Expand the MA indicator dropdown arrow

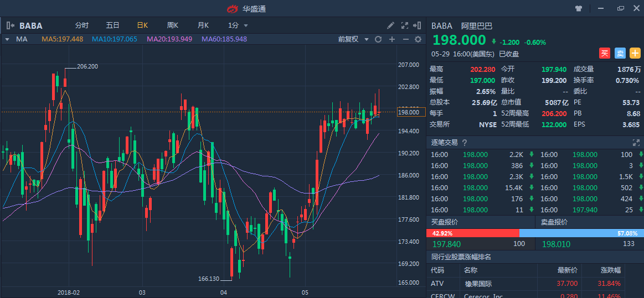(x=7, y=39)
